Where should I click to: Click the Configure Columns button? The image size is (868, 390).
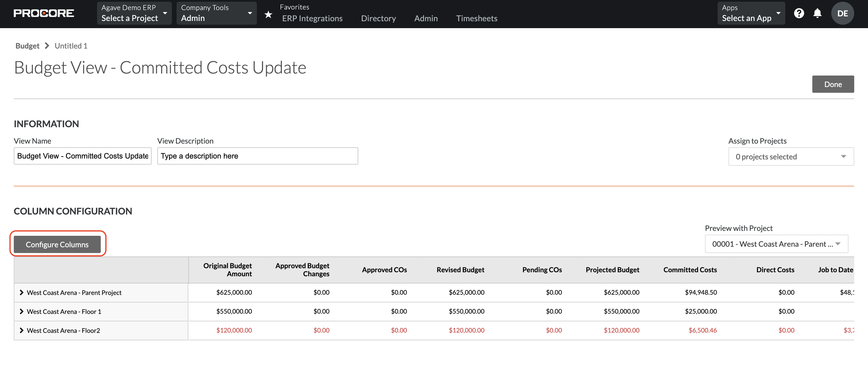[57, 244]
